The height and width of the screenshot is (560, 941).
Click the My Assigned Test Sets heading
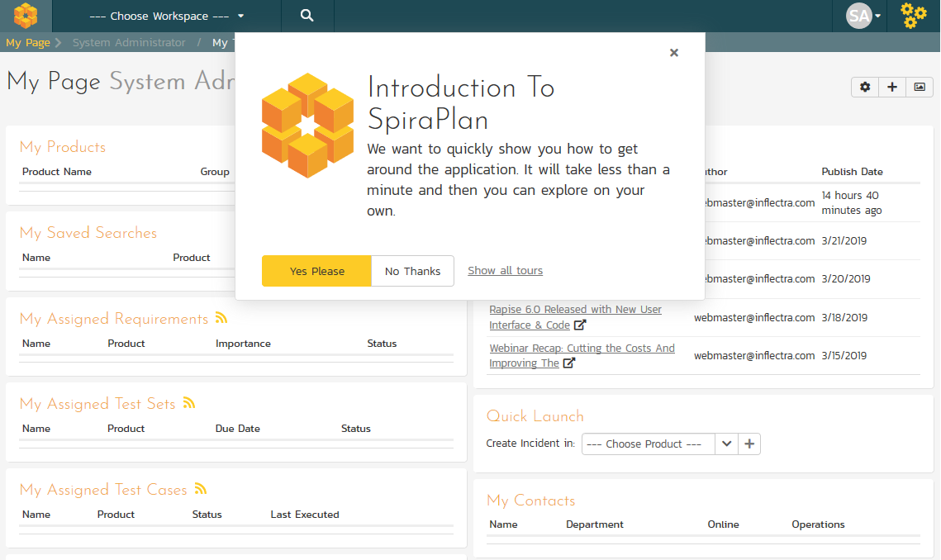point(97,404)
